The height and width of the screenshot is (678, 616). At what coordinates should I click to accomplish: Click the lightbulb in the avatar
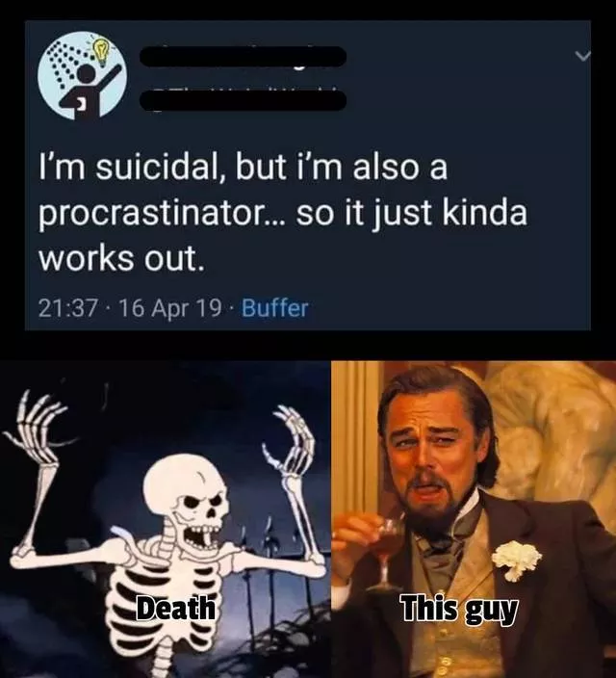coord(101,51)
